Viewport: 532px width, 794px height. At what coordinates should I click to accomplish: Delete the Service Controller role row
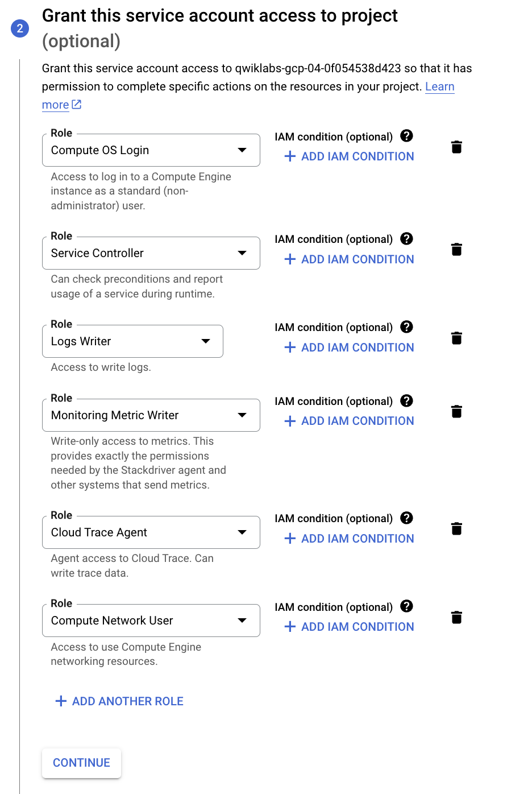tap(456, 249)
